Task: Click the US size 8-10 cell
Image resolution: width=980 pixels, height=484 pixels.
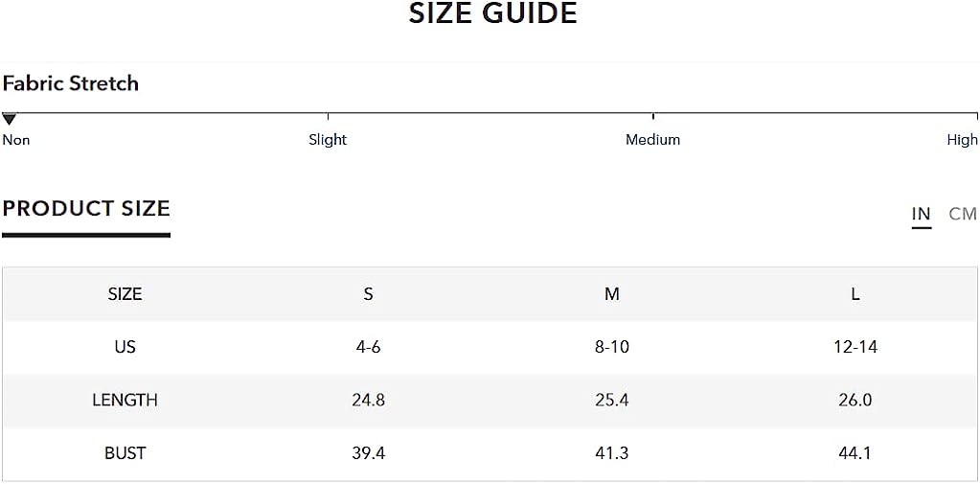Action: 612,346
